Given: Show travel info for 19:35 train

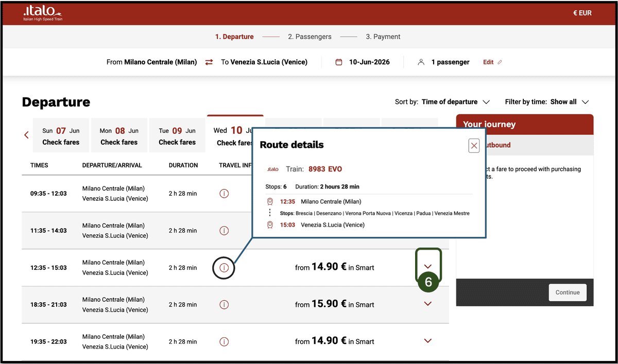Looking at the screenshot, I should point(224,341).
